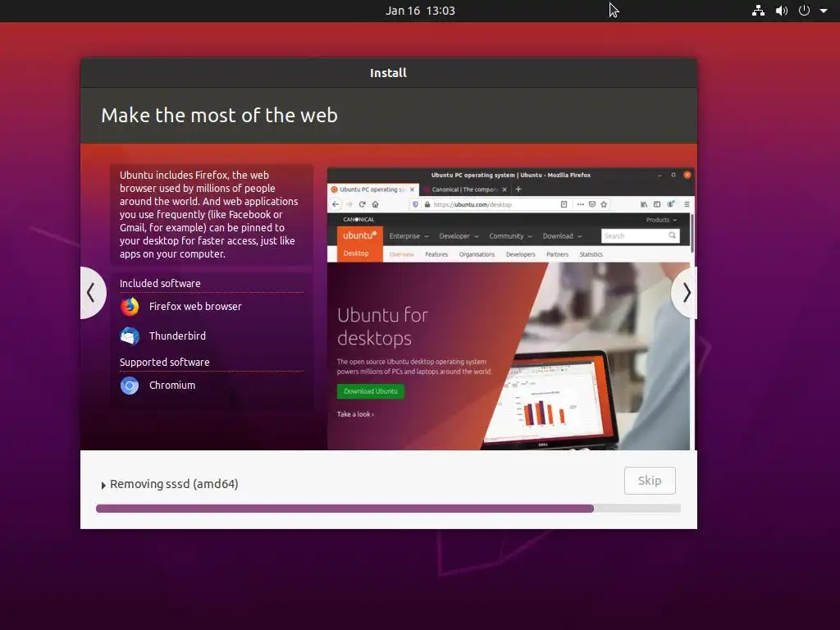Click the page actions three-dots icon
The width and height of the screenshot is (840, 630).
tap(580, 204)
